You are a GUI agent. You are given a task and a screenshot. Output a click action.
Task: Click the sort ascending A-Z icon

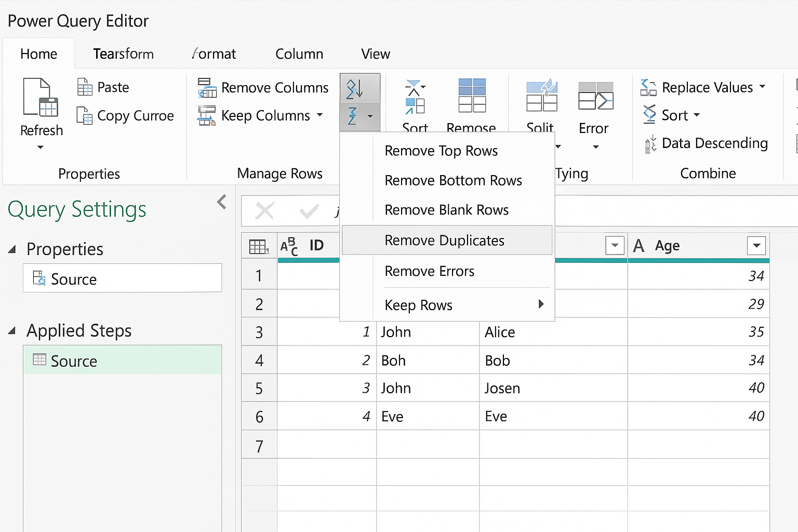(x=355, y=89)
